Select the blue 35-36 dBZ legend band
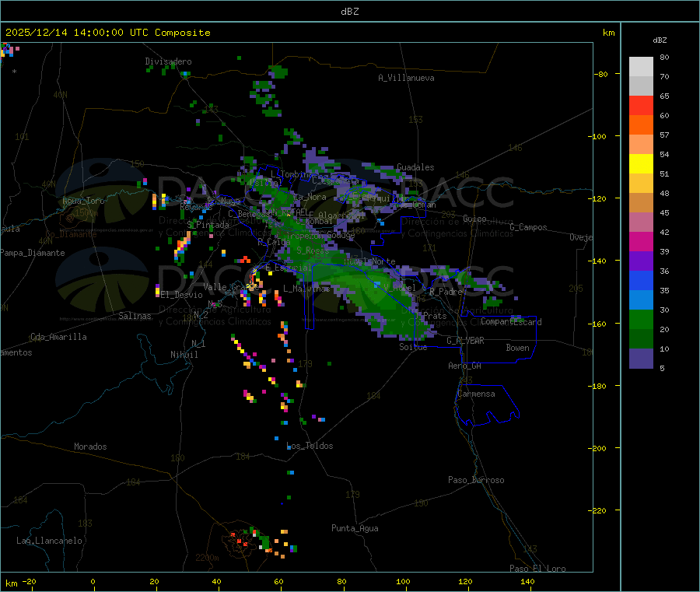The width and height of the screenshot is (700, 592). point(641,281)
